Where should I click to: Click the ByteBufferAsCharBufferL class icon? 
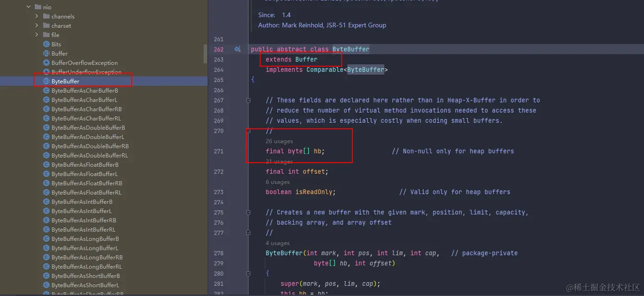click(46, 100)
